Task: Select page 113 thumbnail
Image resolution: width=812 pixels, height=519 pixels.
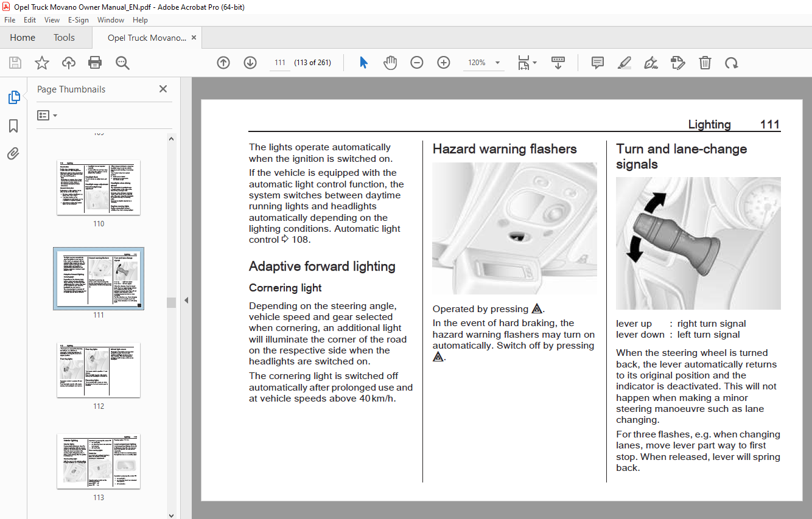Action: (x=99, y=461)
